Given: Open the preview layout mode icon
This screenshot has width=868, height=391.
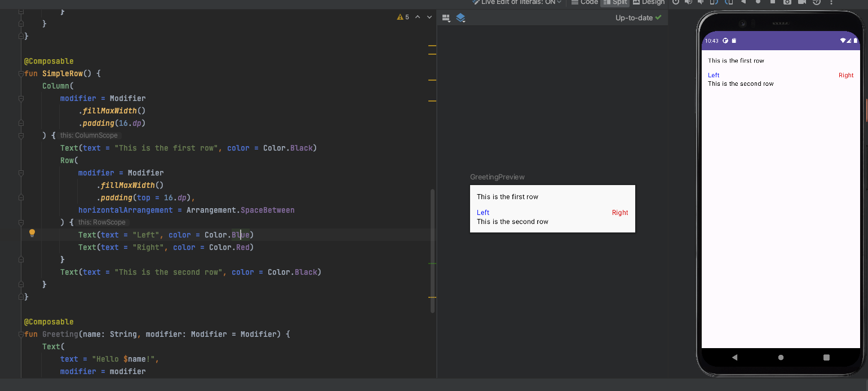Looking at the screenshot, I should (446, 18).
